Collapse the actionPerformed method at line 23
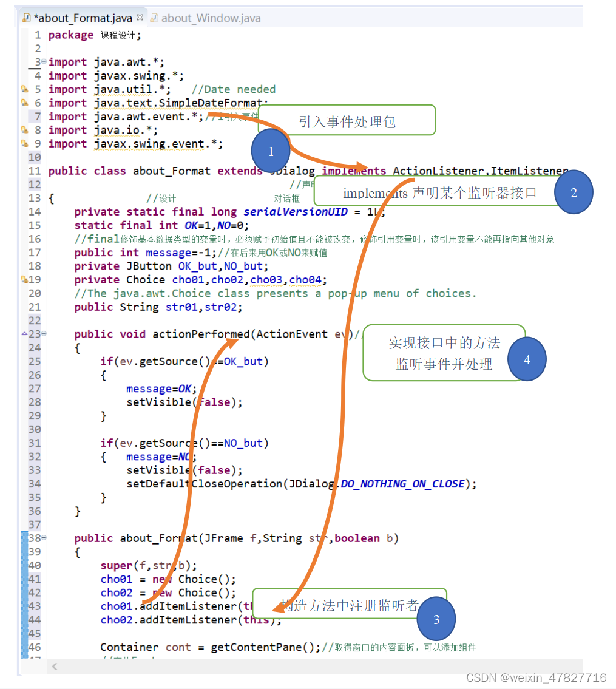This screenshot has width=616, height=689. point(44,334)
